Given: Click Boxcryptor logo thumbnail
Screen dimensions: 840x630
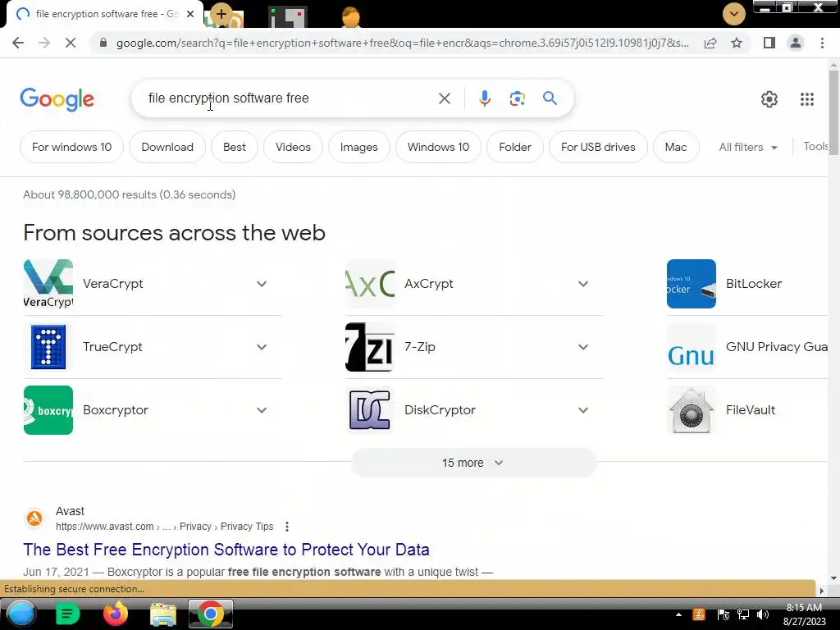Looking at the screenshot, I should (48, 410).
